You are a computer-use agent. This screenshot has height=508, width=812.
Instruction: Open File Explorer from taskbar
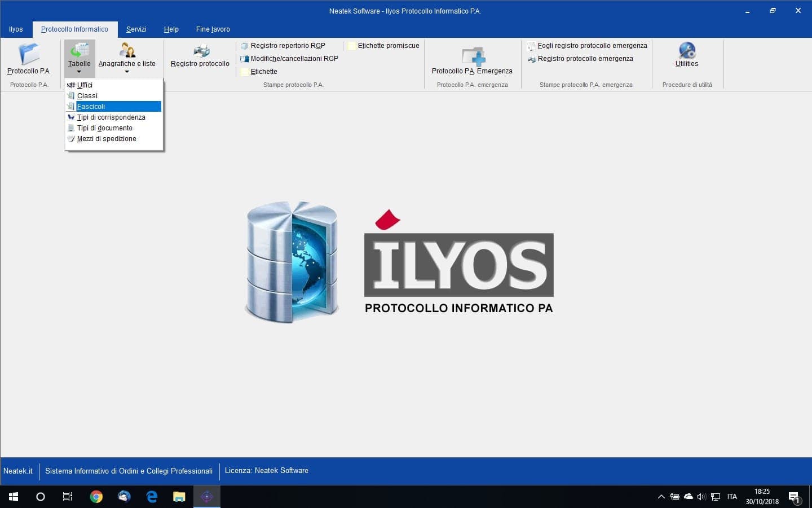[179, 497]
